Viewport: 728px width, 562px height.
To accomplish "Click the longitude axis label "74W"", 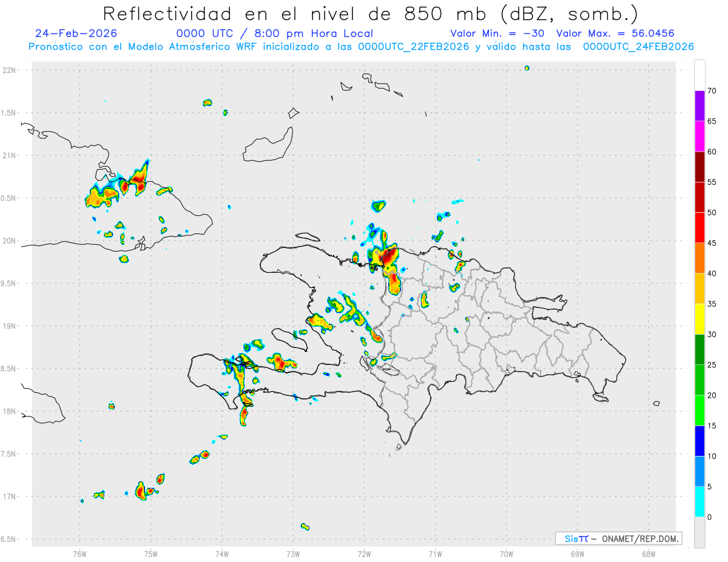I will pos(222,554).
